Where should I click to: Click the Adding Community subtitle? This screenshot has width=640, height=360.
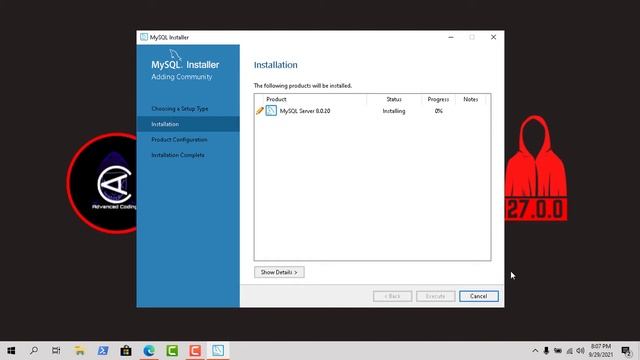tap(182, 77)
